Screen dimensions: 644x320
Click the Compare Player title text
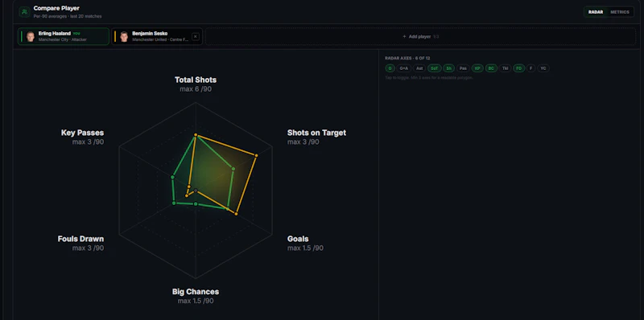pos(56,8)
